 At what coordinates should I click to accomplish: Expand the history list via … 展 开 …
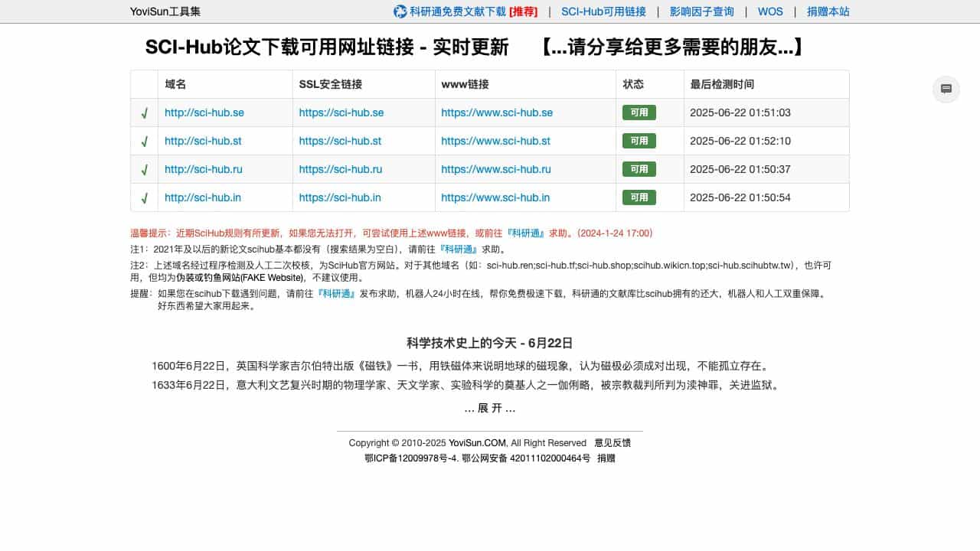click(x=490, y=408)
